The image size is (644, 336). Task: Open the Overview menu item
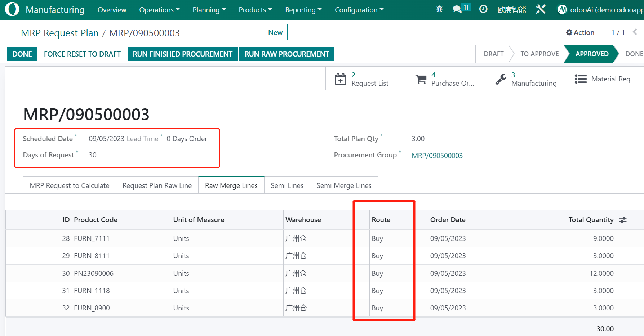tap(112, 10)
